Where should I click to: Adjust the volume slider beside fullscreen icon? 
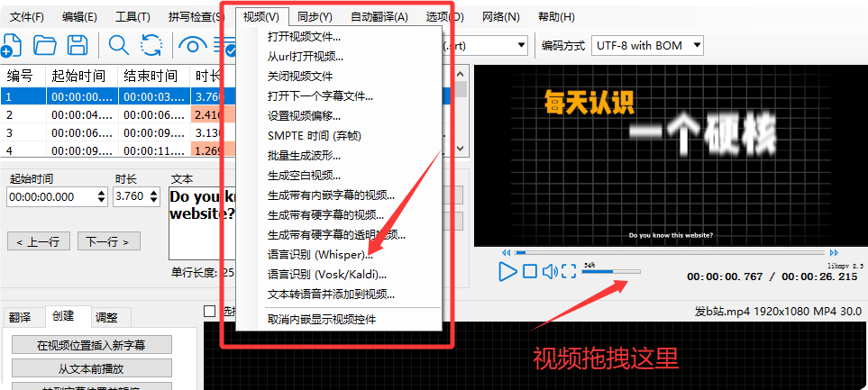(x=611, y=272)
